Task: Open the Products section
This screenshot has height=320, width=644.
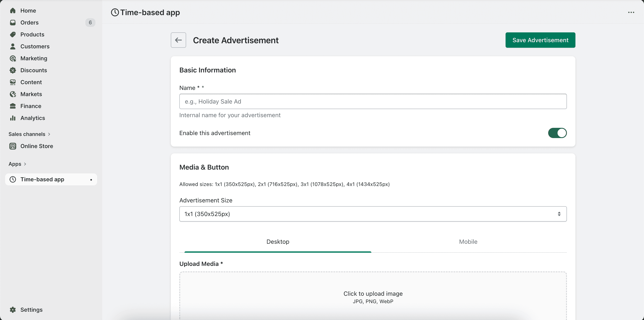Action: 32,34
